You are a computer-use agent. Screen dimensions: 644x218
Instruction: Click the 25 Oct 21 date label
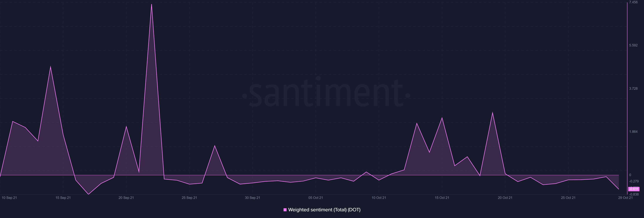[x=568, y=198]
